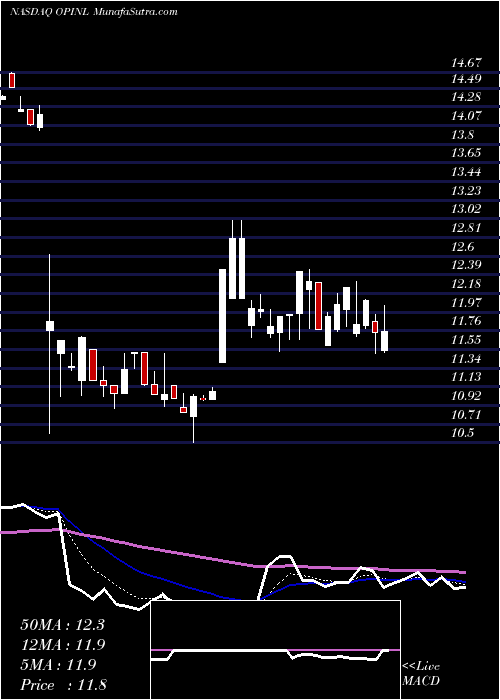
Task: Click the 10.71 price axis label
Action: (467, 414)
